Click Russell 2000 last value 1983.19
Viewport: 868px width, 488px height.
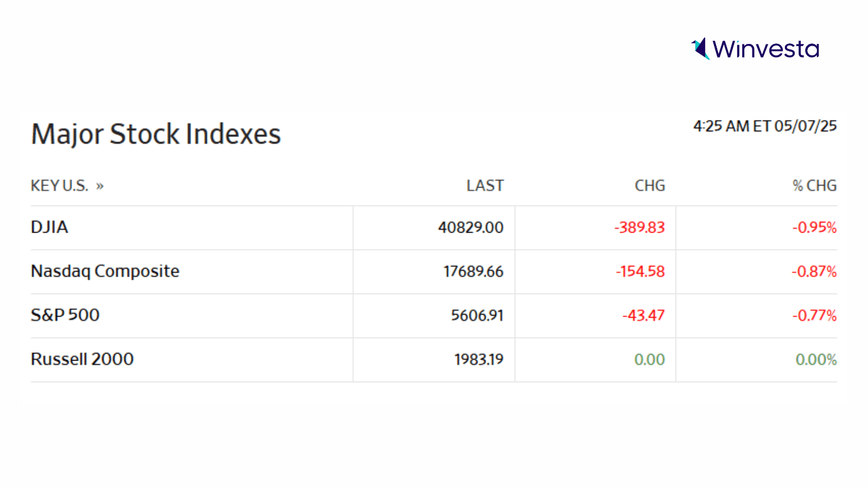pos(478,359)
